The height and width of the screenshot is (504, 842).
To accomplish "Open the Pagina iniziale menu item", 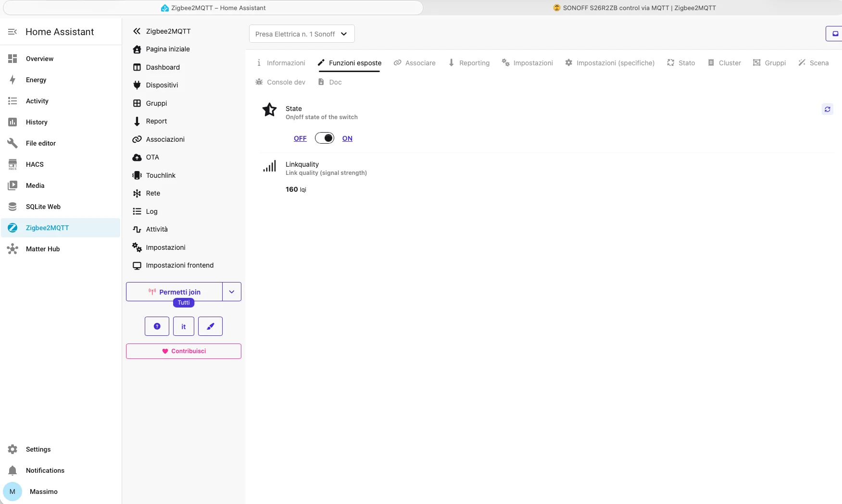I will pyautogui.click(x=167, y=49).
